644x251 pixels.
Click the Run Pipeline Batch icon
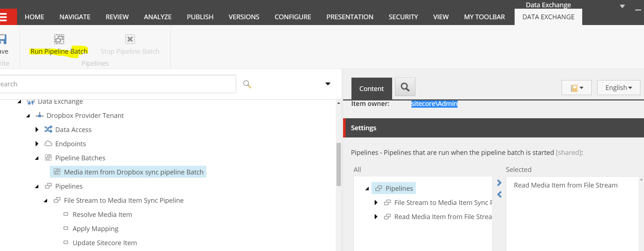click(x=59, y=39)
